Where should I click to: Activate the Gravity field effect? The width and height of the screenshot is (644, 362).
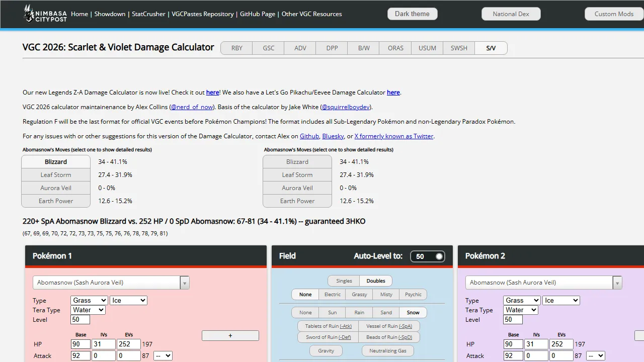tap(326, 350)
